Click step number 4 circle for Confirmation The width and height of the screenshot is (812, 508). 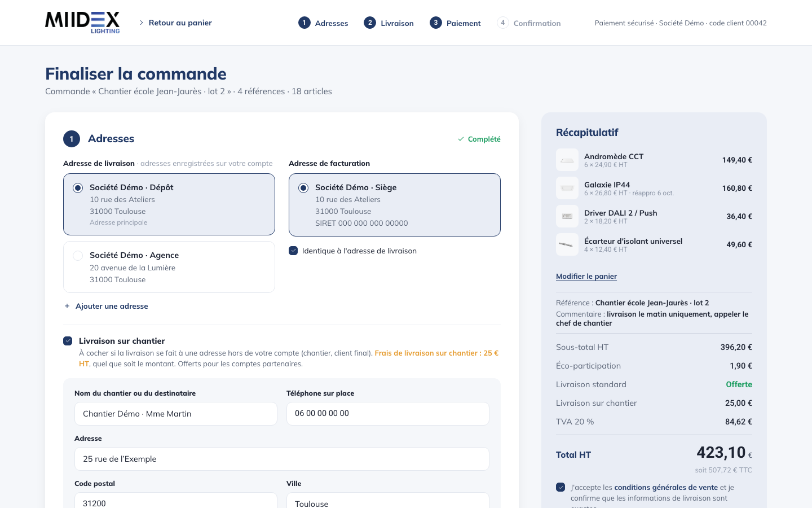click(x=503, y=23)
